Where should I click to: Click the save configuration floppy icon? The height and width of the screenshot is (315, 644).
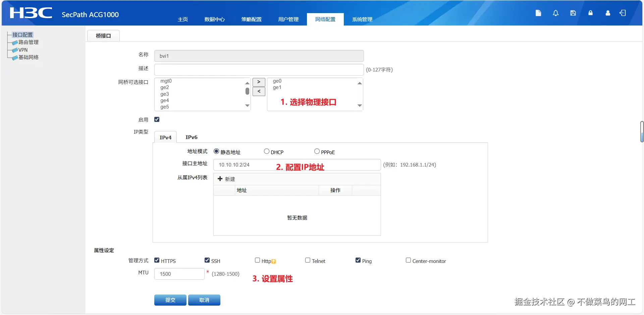[x=573, y=13]
